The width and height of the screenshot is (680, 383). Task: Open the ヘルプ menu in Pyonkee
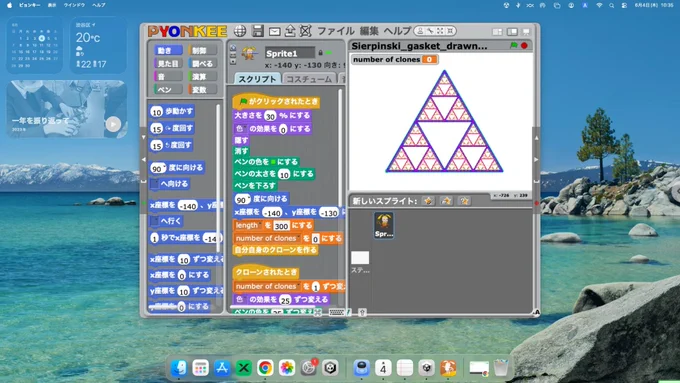tap(397, 31)
